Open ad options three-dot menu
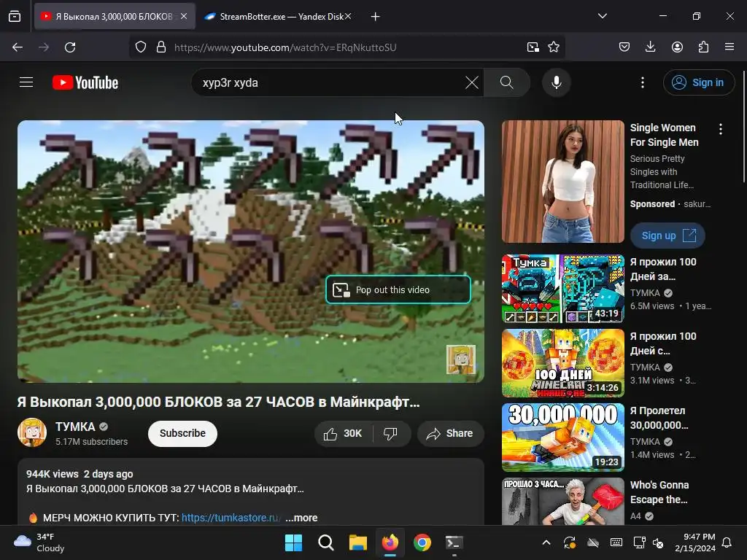 click(720, 129)
